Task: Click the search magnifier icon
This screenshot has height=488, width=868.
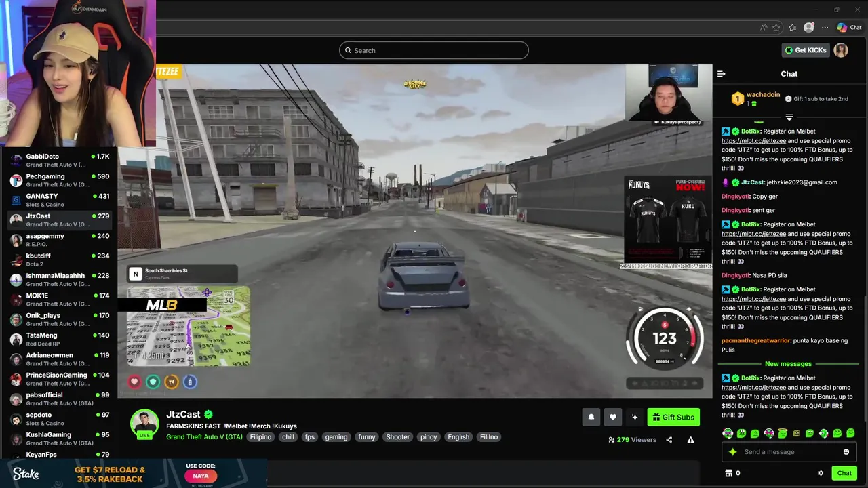Action: 348,50
